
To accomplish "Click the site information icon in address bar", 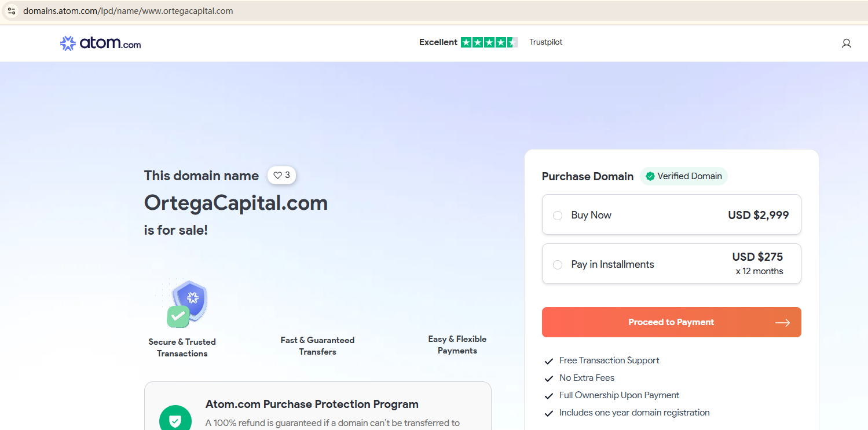I will point(12,11).
